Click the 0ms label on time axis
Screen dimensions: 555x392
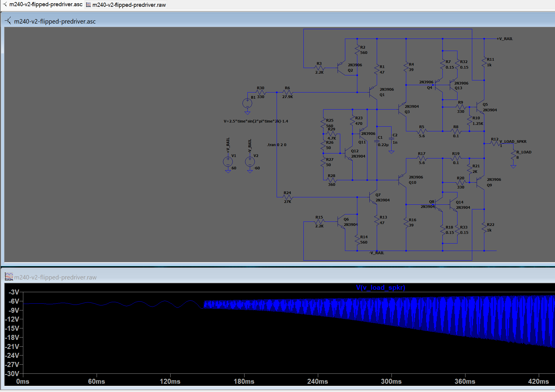click(x=23, y=381)
